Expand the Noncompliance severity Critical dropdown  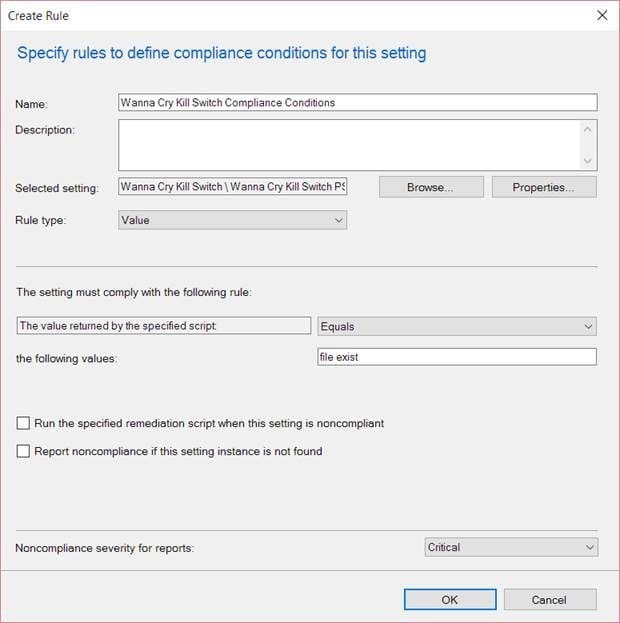point(511,548)
